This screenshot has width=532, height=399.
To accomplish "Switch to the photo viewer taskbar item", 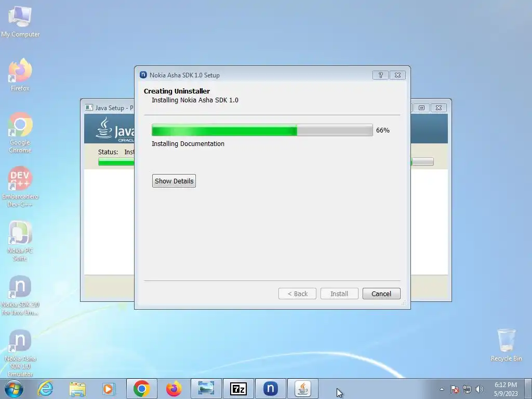I will click(x=206, y=389).
